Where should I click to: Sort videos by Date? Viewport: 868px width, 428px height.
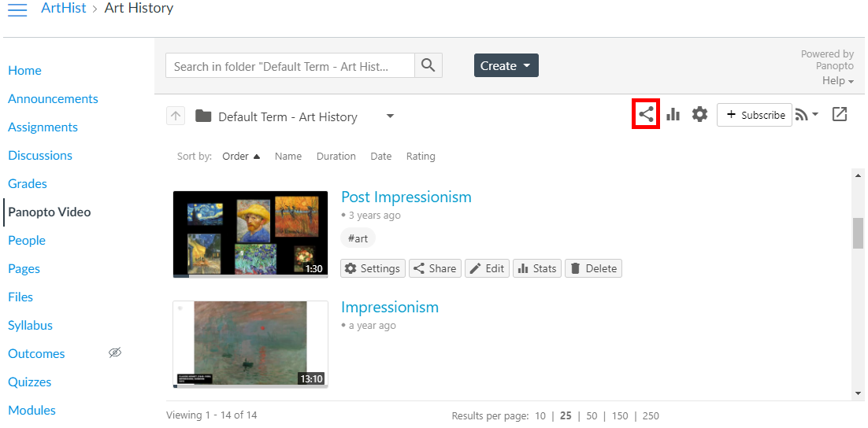coord(381,157)
